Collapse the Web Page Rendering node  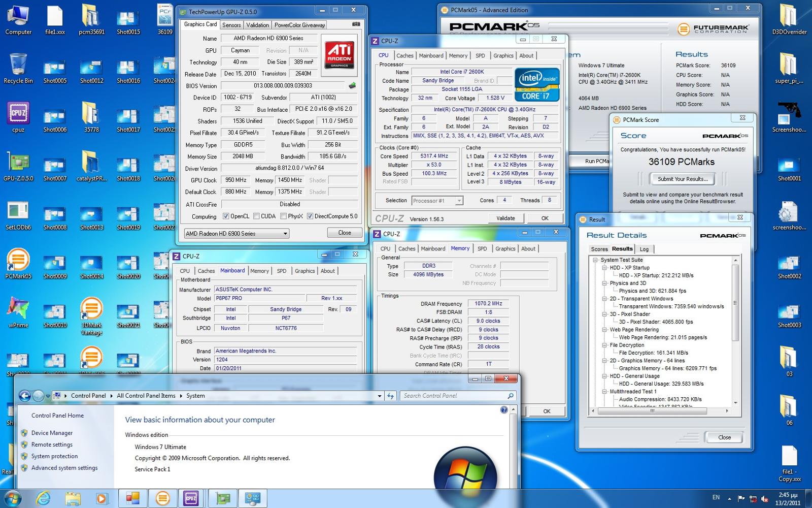[604, 330]
